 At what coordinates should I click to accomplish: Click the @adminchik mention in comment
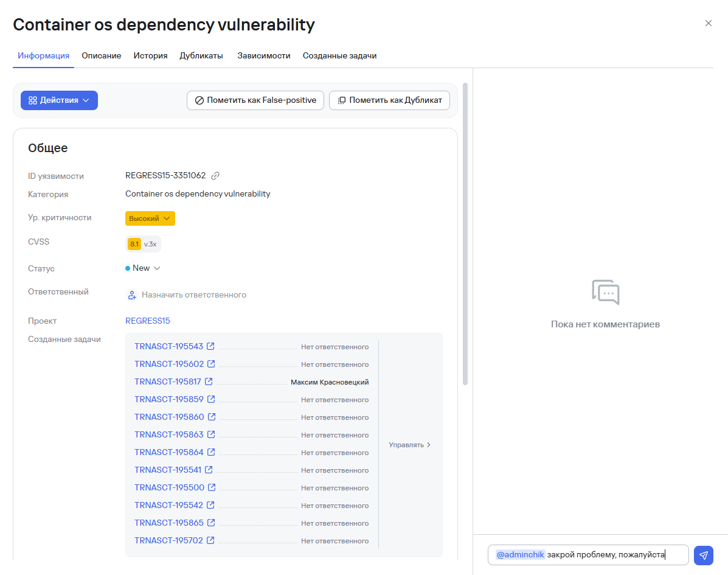pyautogui.click(x=520, y=554)
